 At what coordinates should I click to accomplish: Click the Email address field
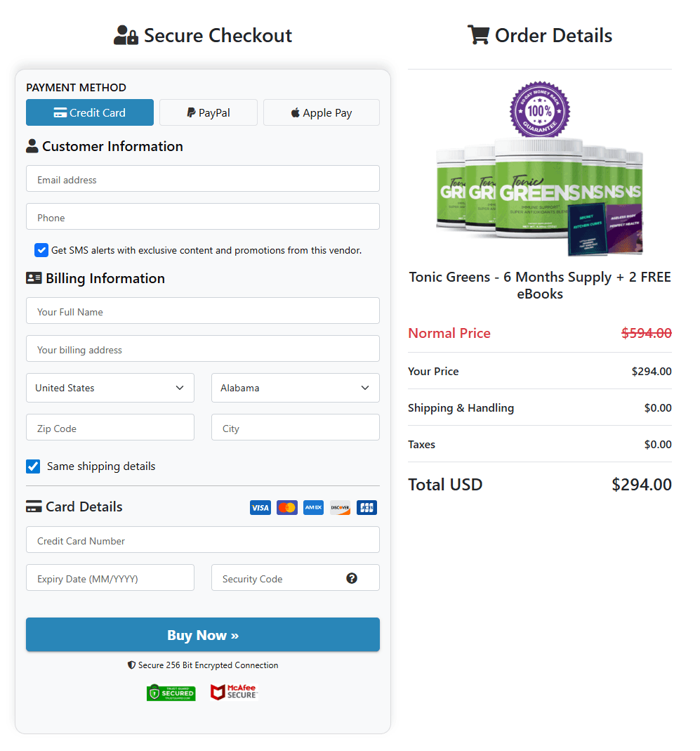(203, 180)
